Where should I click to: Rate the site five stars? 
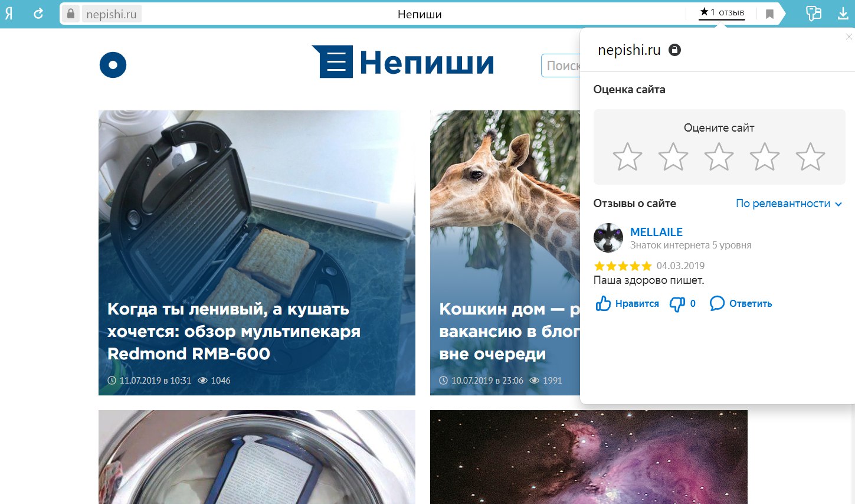point(810,157)
